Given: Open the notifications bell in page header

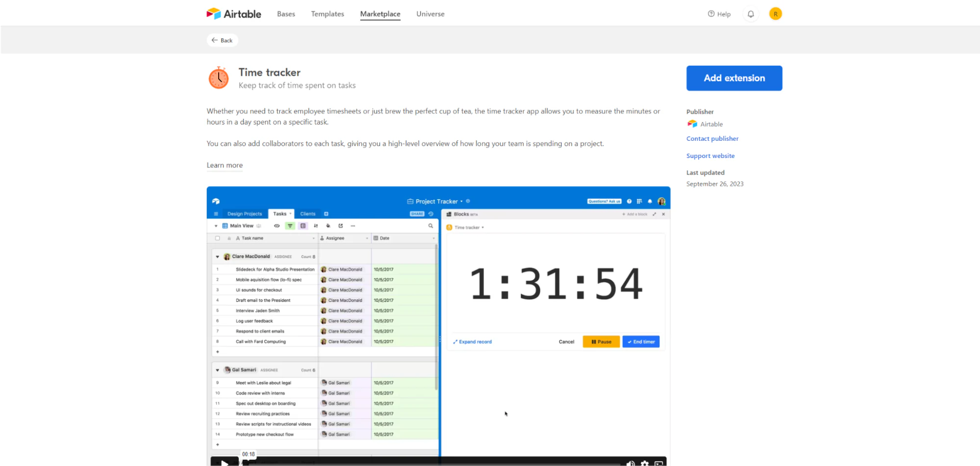Looking at the screenshot, I should pos(751,14).
